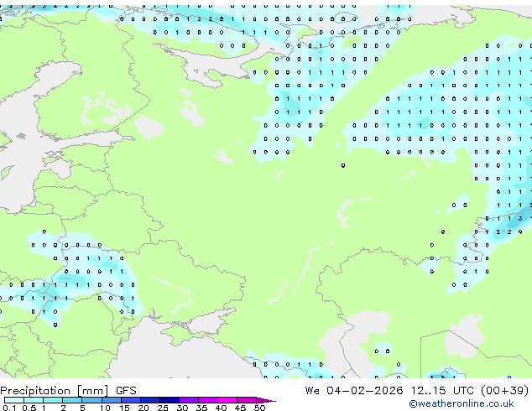Screen dimensions: 532x411
Task: Click the 'We' weekday abbreviation
Action: (x=312, y=391)
